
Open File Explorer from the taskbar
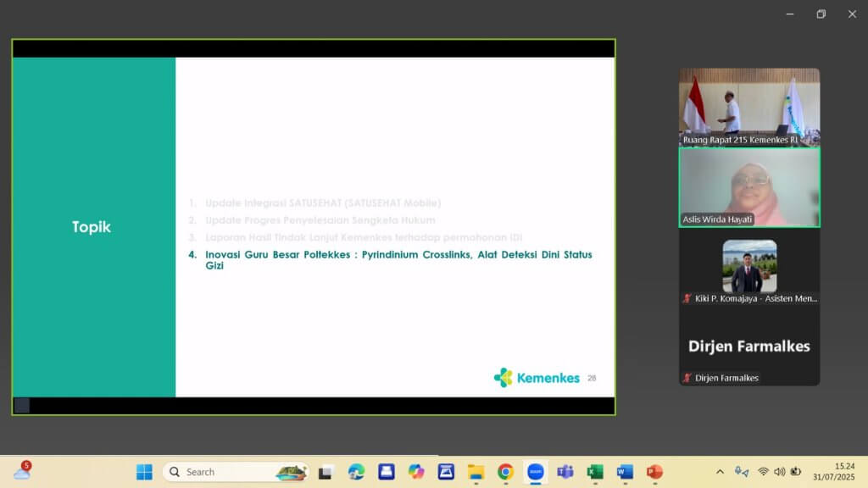tap(476, 472)
